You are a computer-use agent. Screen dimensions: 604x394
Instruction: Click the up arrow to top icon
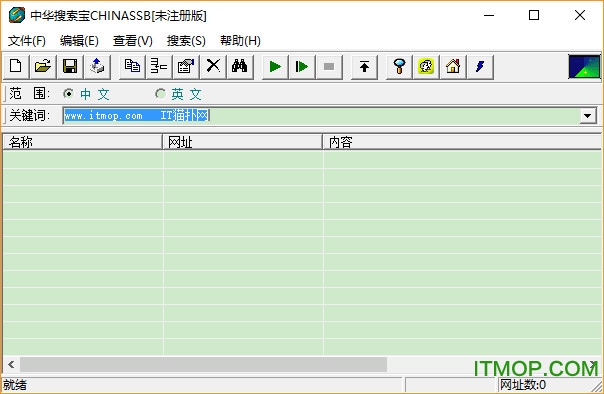pos(364,67)
